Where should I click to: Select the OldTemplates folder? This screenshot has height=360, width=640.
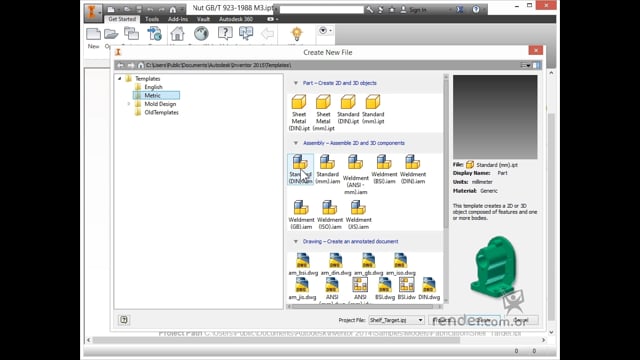click(x=162, y=113)
